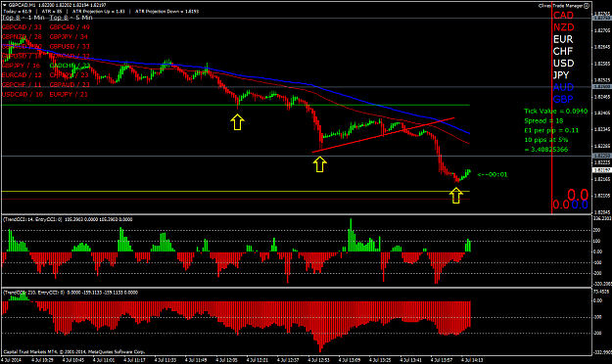The height and width of the screenshot is (364, 612).
Task: Select the red rising trendline on chart
Action: tap(383, 135)
